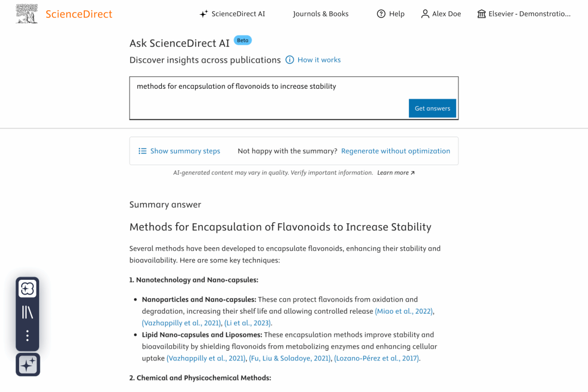This screenshot has height=392, width=588.
Task: Click the institution building icon
Action: point(481,14)
